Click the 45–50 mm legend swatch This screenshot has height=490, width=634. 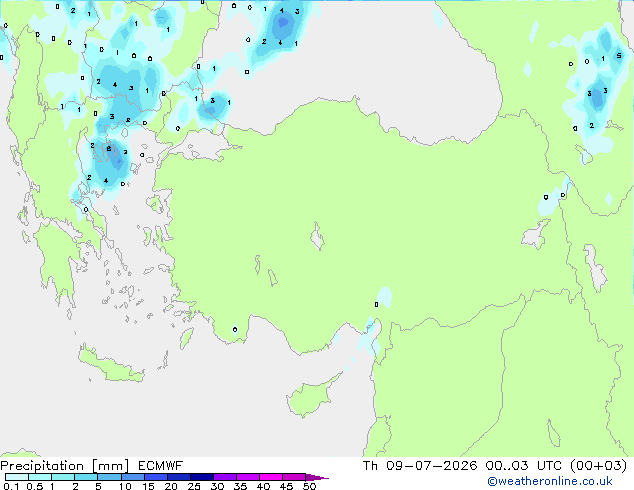coord(294,477)
